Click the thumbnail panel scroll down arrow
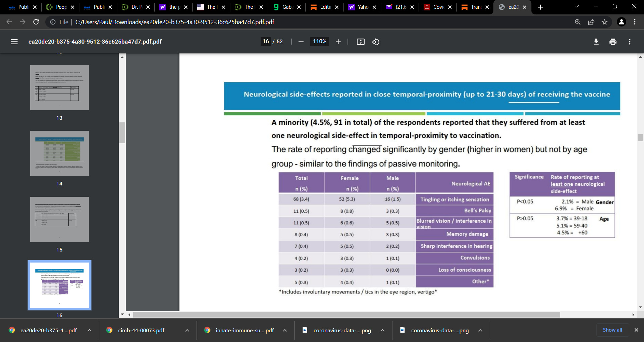This screenshot has width=644, height=342. tap(122, 315)
